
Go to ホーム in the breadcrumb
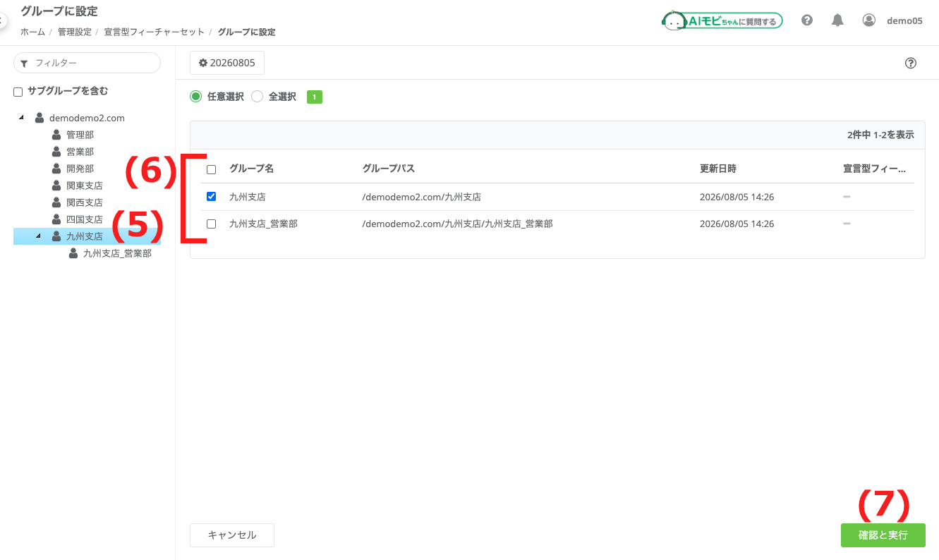pos(32,32)
